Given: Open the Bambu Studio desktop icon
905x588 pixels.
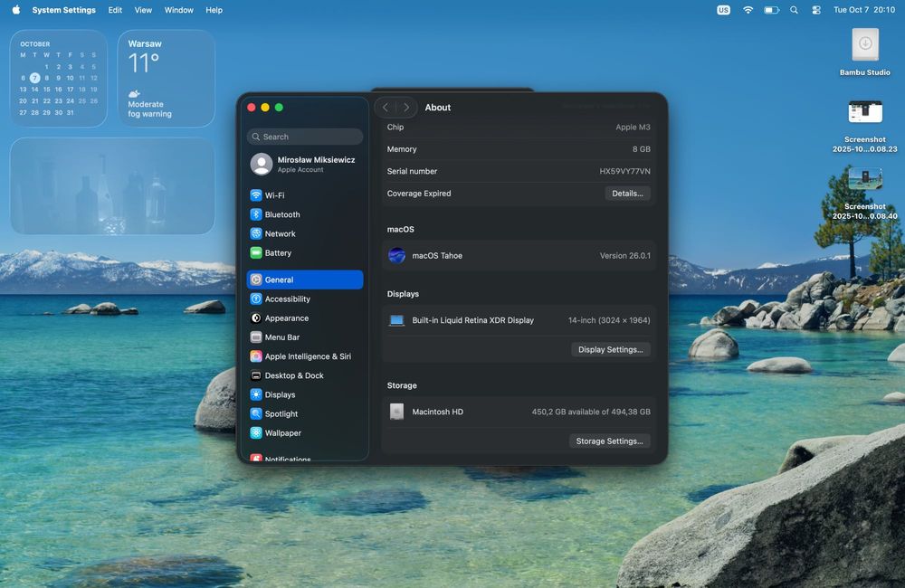Looking at the screenshot, I should click(x=864, y=52).
